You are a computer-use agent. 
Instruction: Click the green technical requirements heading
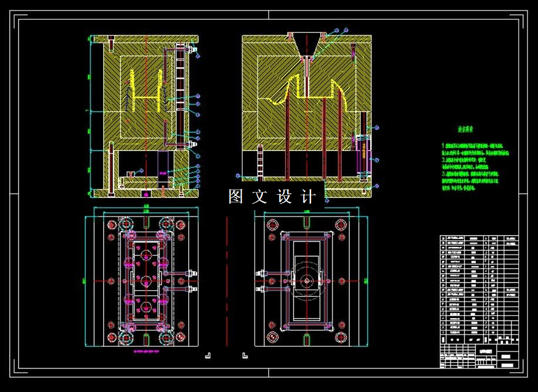pyautogui.click(x=466, y=130)
